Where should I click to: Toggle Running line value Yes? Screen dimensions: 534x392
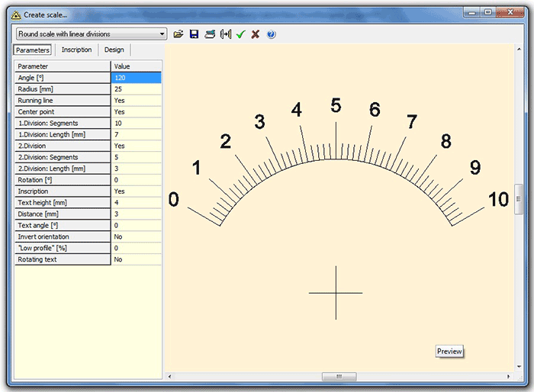tap(137, 101)
